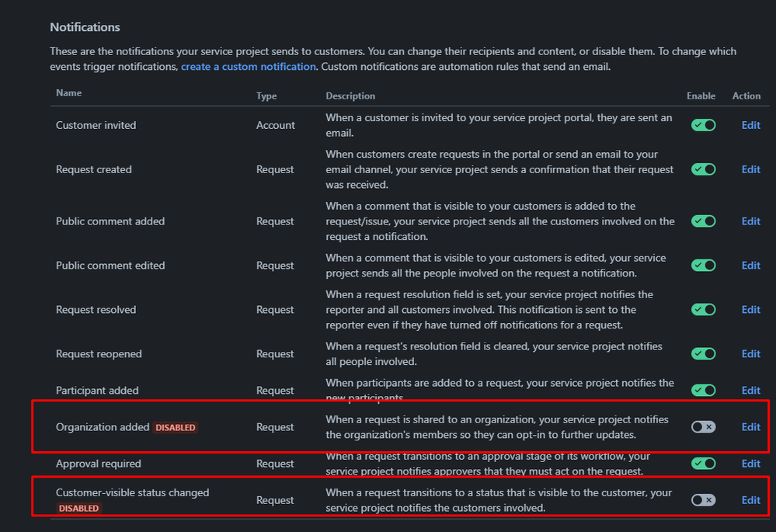Disable the Public comment added toggle
This screenshot has height=532, width=776.
click(x=702, y=221)
